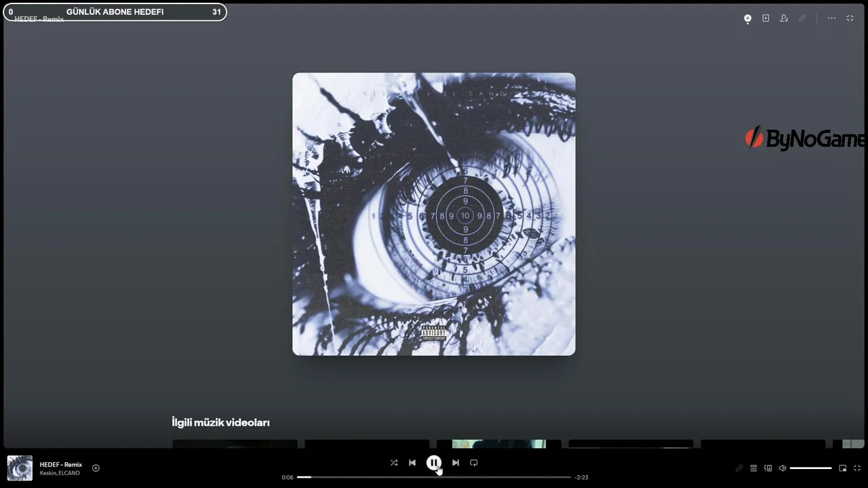Toggle the now playing canvas view icon
The height and width of the screenshot is (488, 868).
coord(747,18)
